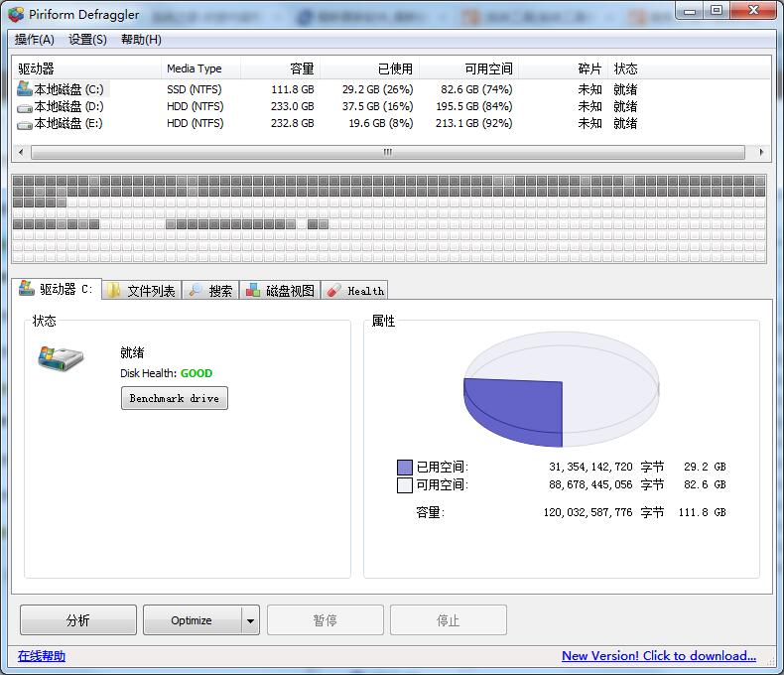
Task: Select the local disk (E:) drive icon
Action: [25, 124]
